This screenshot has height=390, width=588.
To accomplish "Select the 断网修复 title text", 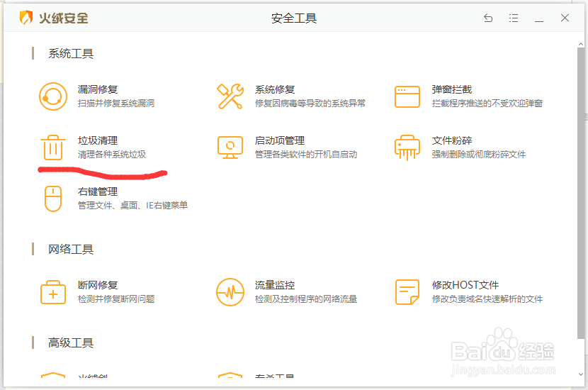I will click(x=98, y=285).
